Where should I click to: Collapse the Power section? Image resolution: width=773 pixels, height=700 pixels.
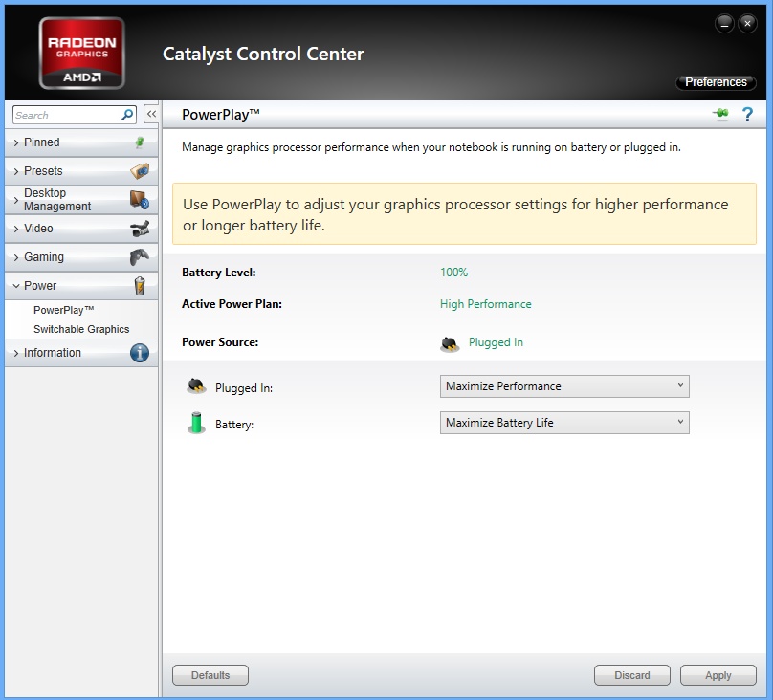click(x=81, y=286)
